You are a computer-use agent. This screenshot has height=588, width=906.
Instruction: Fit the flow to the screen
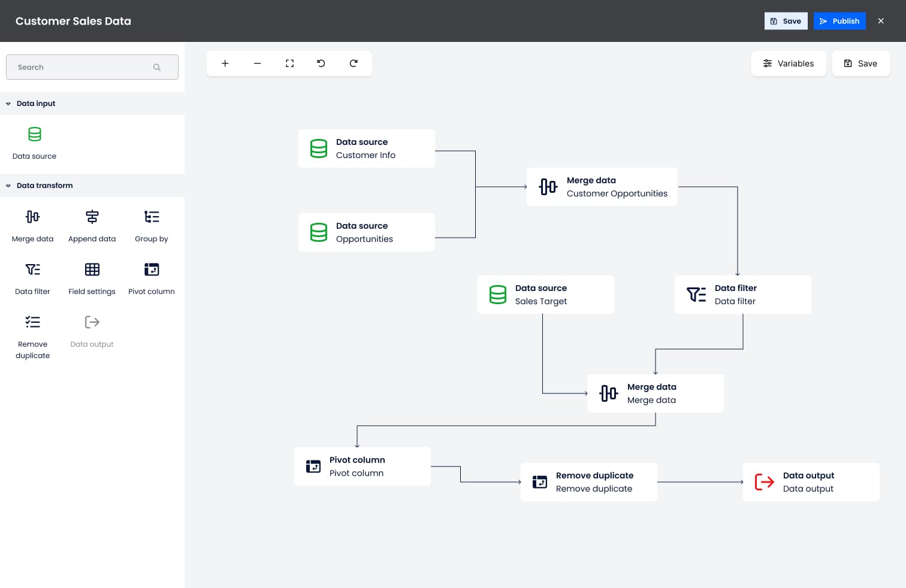(x=289, y=63)
